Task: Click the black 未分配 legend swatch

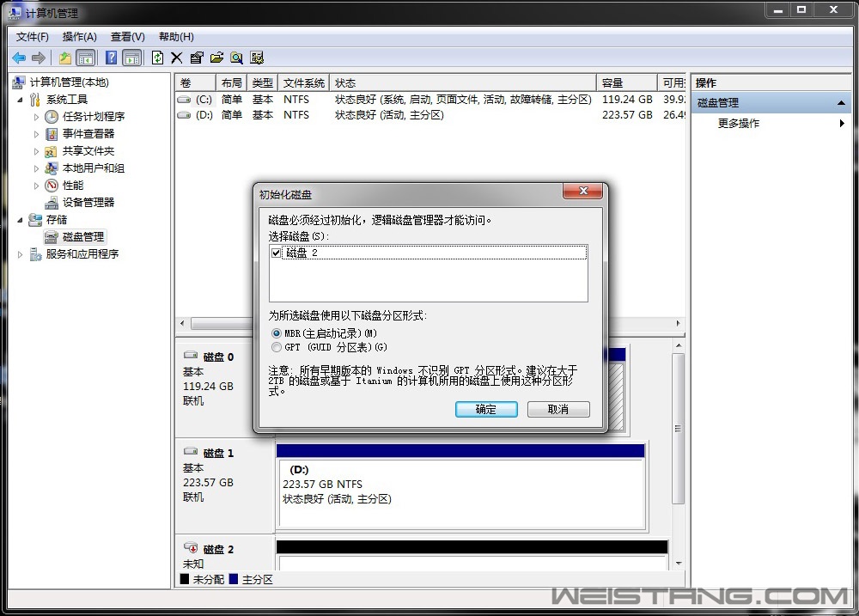Action: [185, 579]
